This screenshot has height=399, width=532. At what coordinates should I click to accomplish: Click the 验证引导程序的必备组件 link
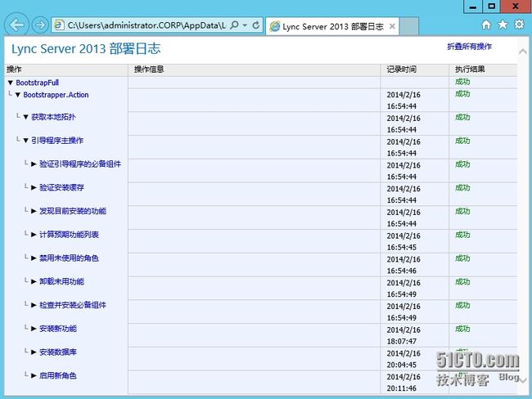[80, 164]
